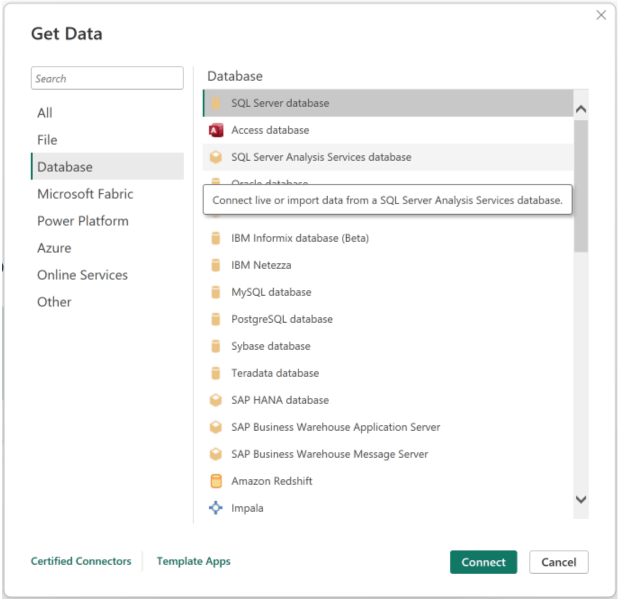Open the Certified Connectors link

[x=81, y=561]
